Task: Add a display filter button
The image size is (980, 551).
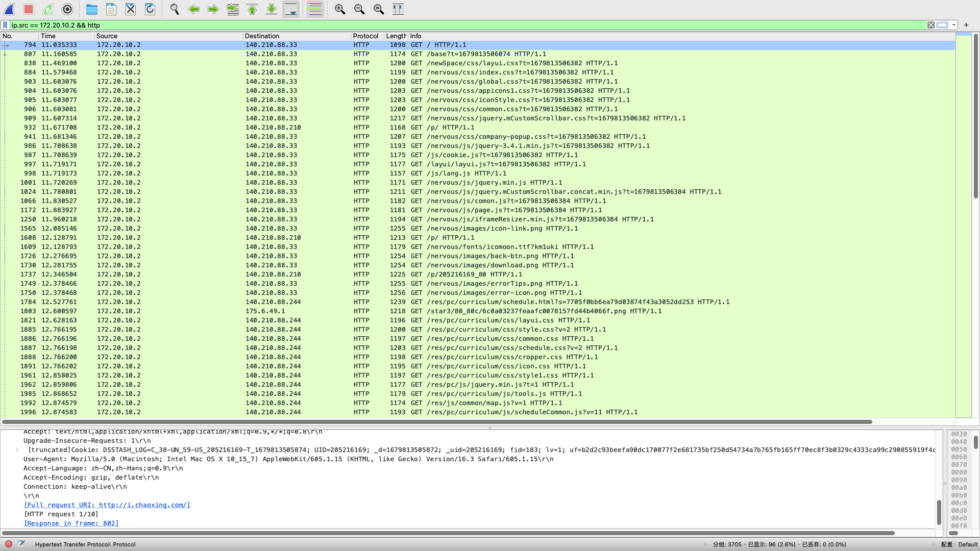Action: coord(966,25)
